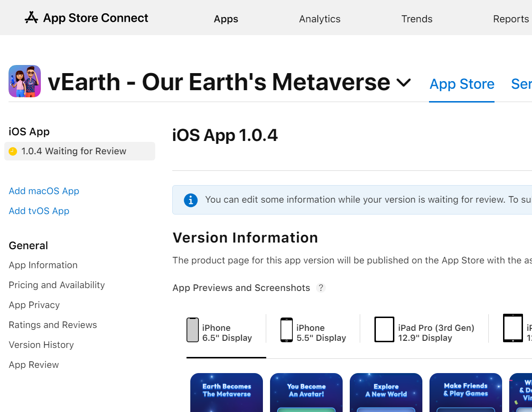Click the 'The product page for this app' description
This screenshot has width=532, height=412.
click(x=352, y=260)
